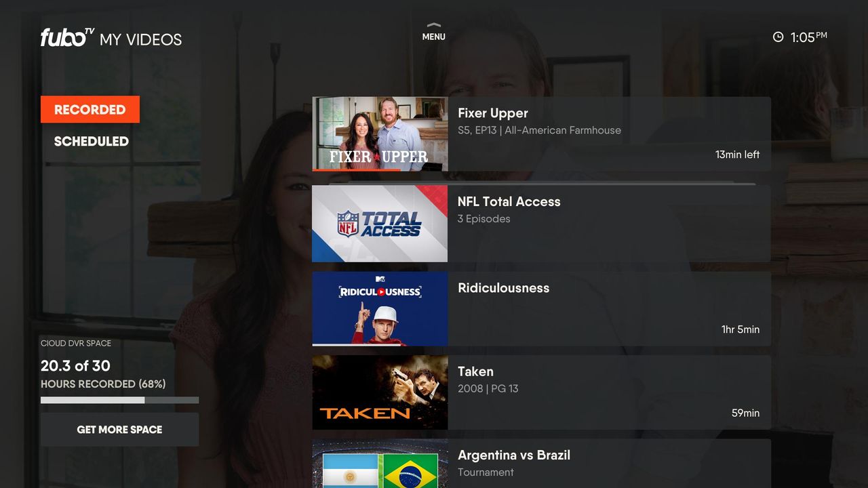
Task: Click the MY VIDEOS heading
Action: point(140,40)
